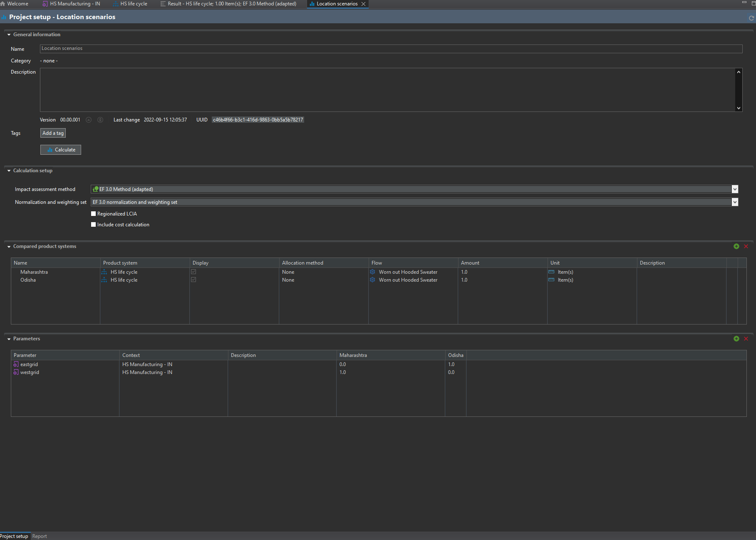Click the green add icon in Parameters section
The image size is (756, 540).
(x=736, y=339)
